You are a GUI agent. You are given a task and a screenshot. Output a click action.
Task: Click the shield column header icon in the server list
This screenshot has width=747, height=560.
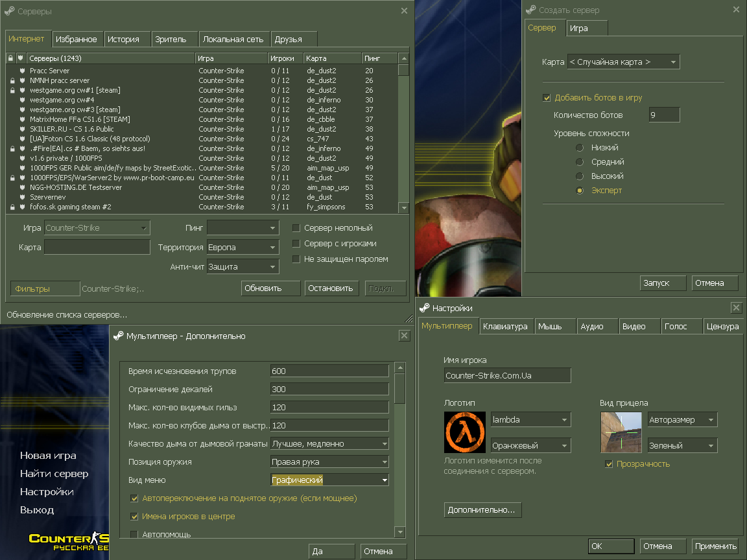click(21, 58)
